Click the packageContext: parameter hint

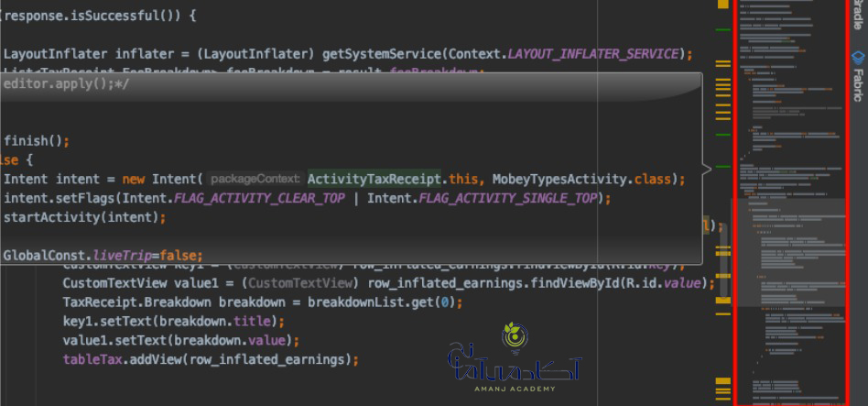coord(255,180)
